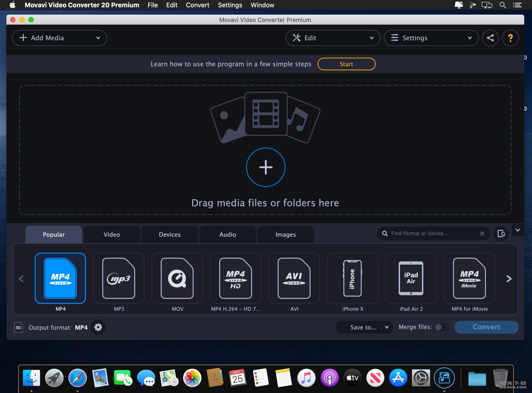
Task: Launch Safari from the dock
Action: click(x=77, y=378)
